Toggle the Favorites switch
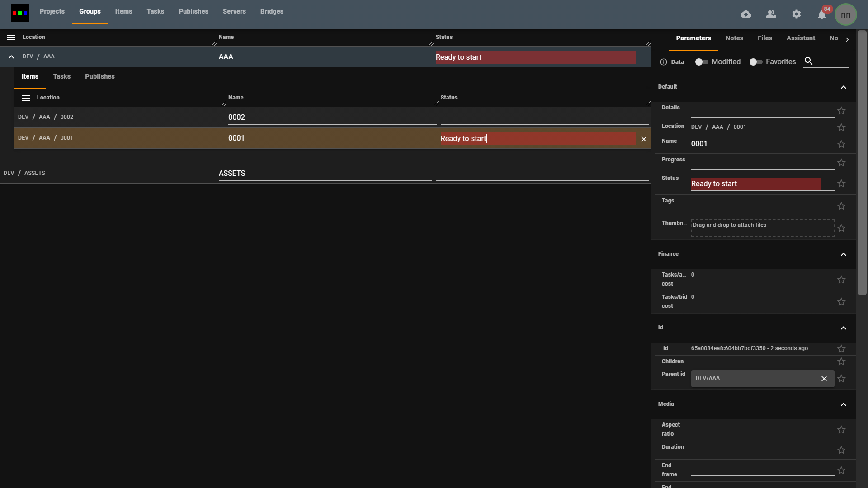 755,62
